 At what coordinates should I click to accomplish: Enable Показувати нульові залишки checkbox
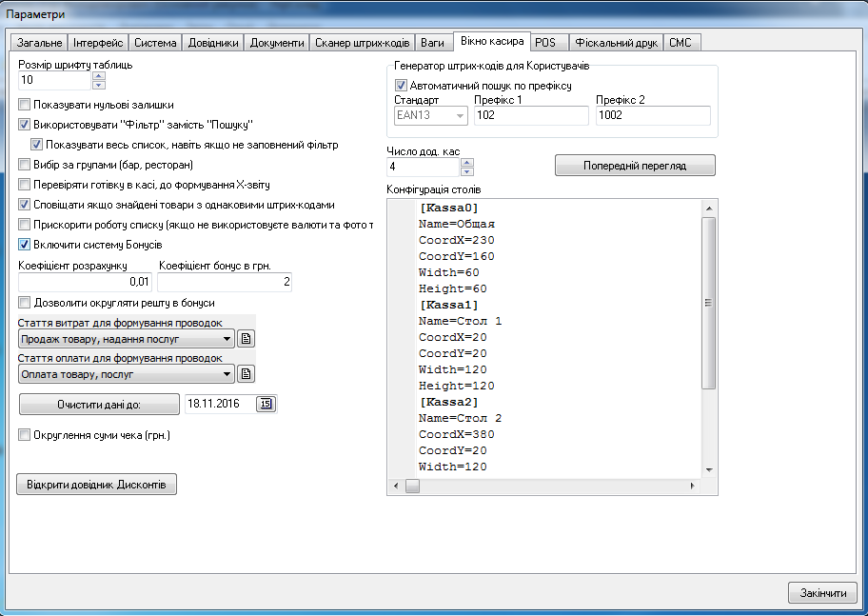(x=25, y=105)
